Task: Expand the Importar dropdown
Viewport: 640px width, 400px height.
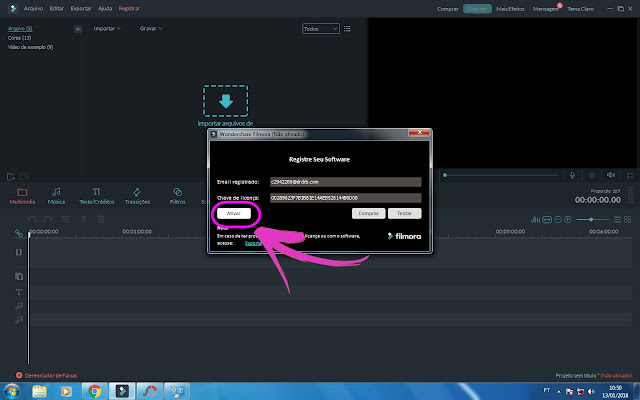Action: [x=107, y=28]
